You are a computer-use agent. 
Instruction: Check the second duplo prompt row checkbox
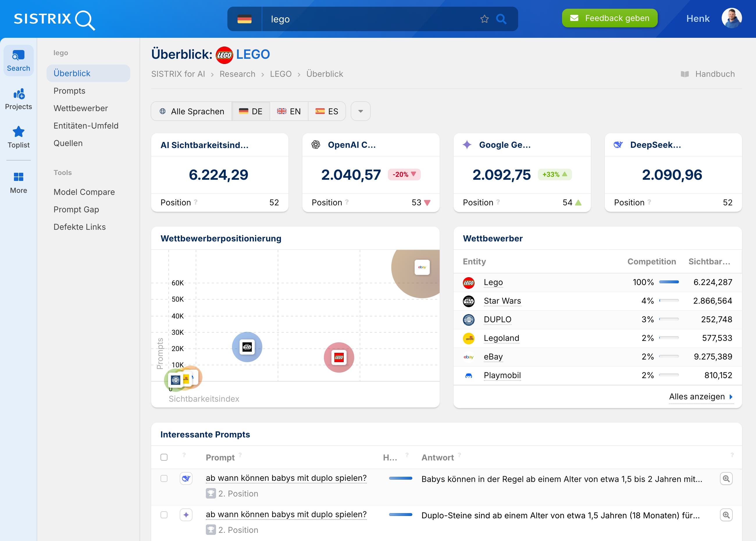(x=164, y=515)
